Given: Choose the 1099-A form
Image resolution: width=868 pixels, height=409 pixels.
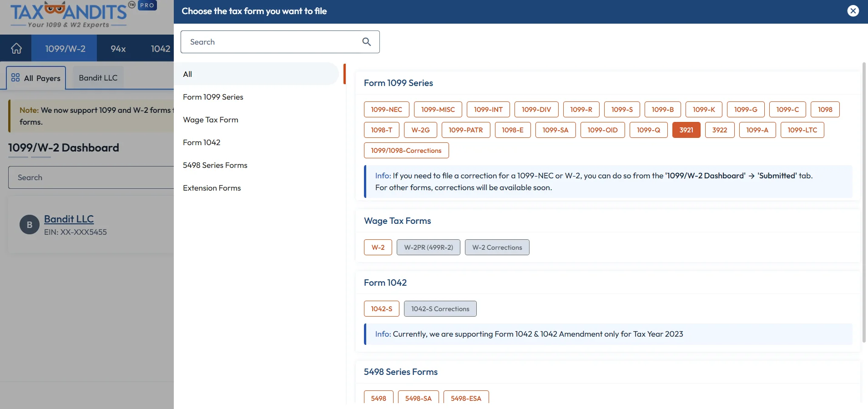Looking at the screenshot, I should coord(757,130).
